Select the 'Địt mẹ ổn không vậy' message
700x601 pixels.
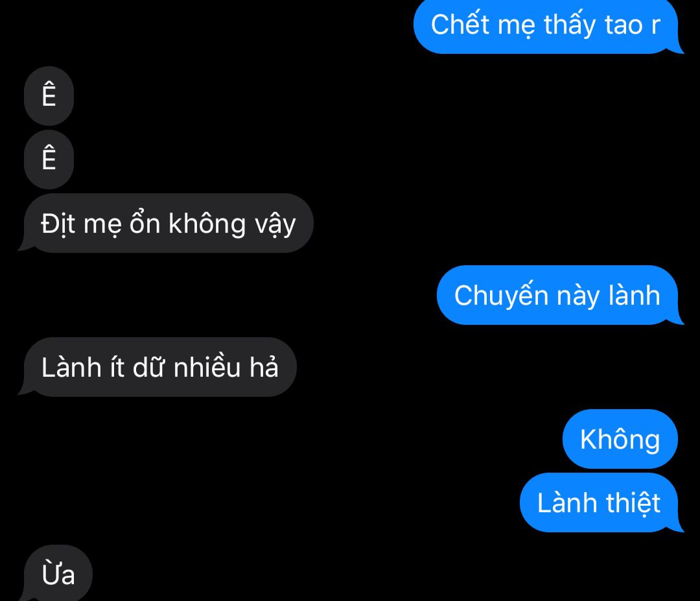click(x=167, y=223)
